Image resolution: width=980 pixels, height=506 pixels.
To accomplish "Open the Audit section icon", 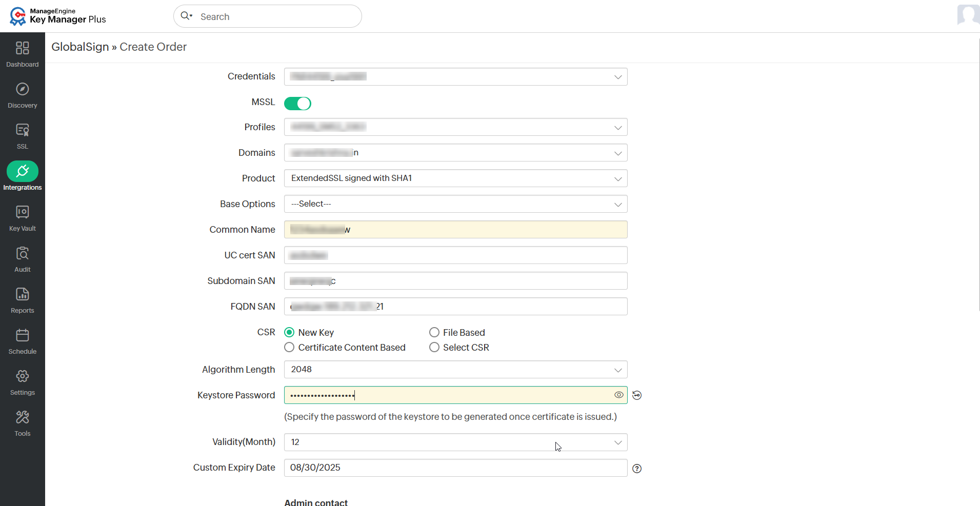I will [23, 253].
